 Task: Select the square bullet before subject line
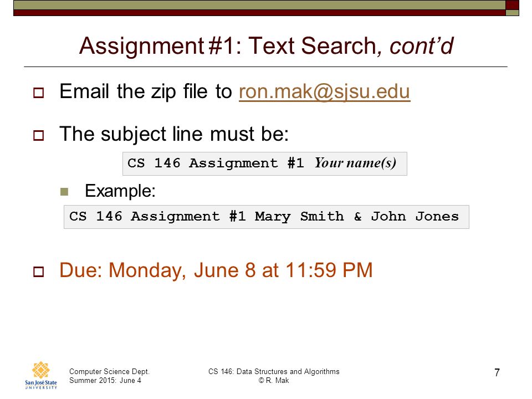[38, 135]
